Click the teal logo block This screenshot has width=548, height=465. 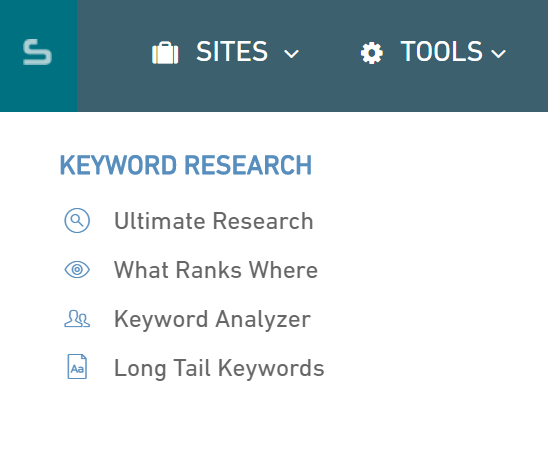(x=38, y=56)
